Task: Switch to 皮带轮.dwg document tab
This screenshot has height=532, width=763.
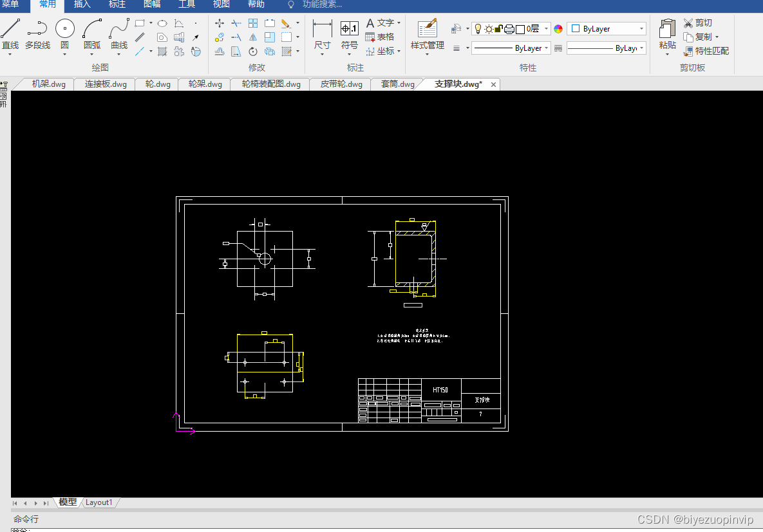Action: tap(341, 84)
